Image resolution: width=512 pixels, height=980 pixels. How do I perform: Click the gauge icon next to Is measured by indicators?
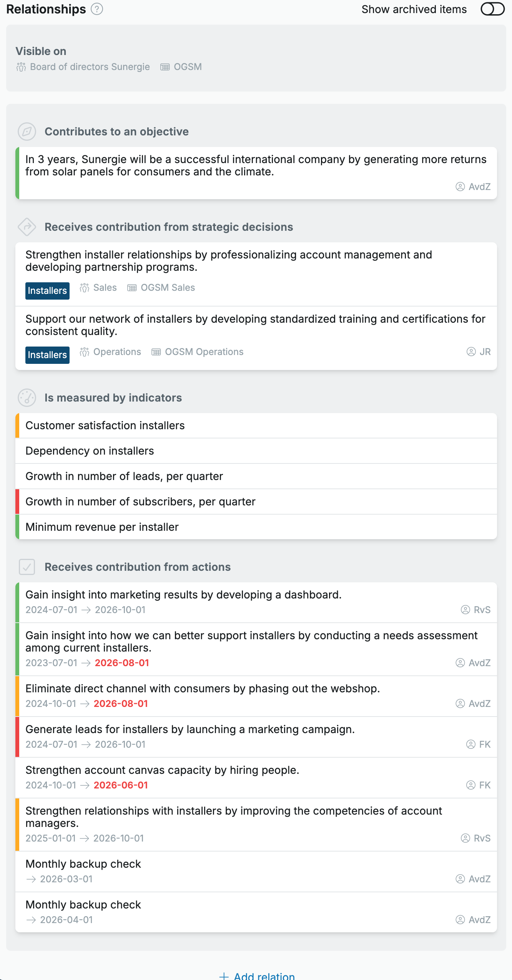coord(27,398)
